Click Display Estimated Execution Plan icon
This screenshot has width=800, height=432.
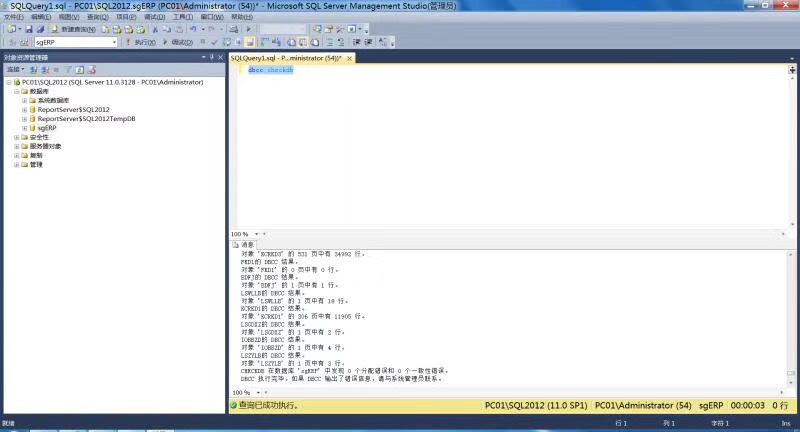227,42
